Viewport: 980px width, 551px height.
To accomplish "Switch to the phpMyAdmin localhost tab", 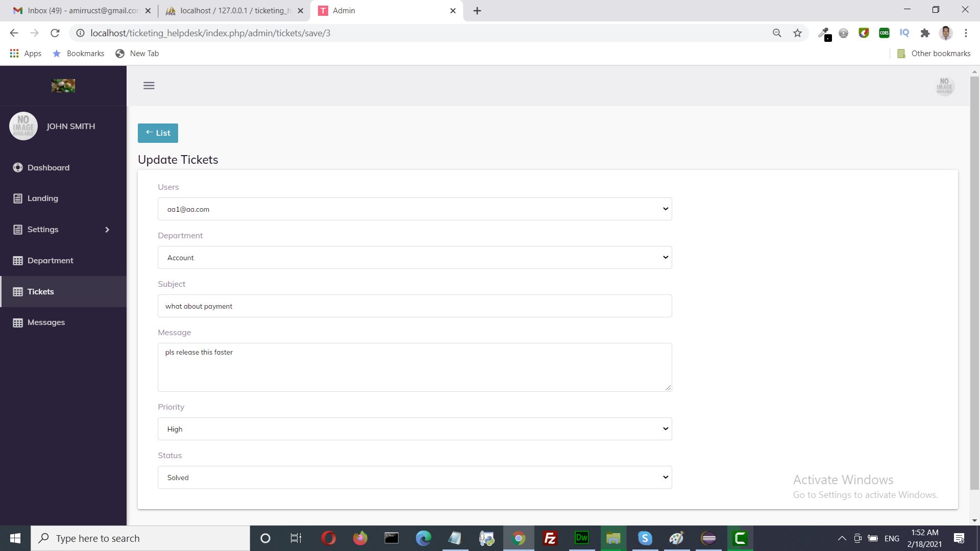I will coord(235,11).
